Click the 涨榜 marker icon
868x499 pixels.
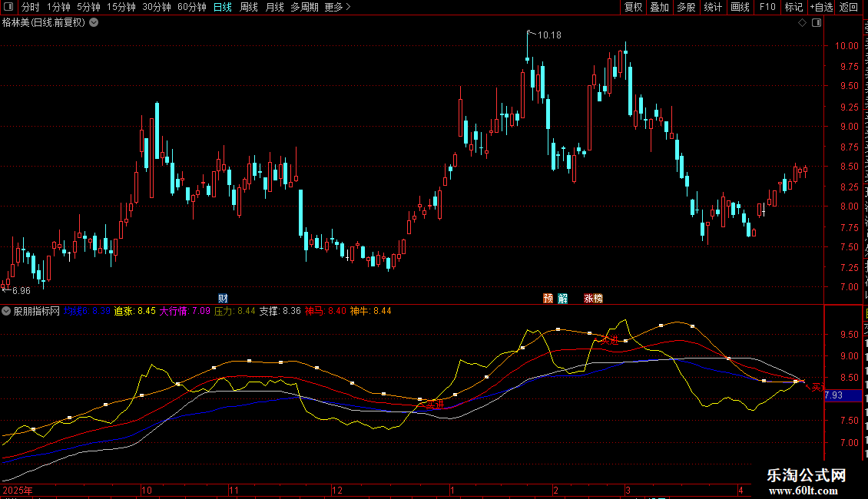[594, 298]
